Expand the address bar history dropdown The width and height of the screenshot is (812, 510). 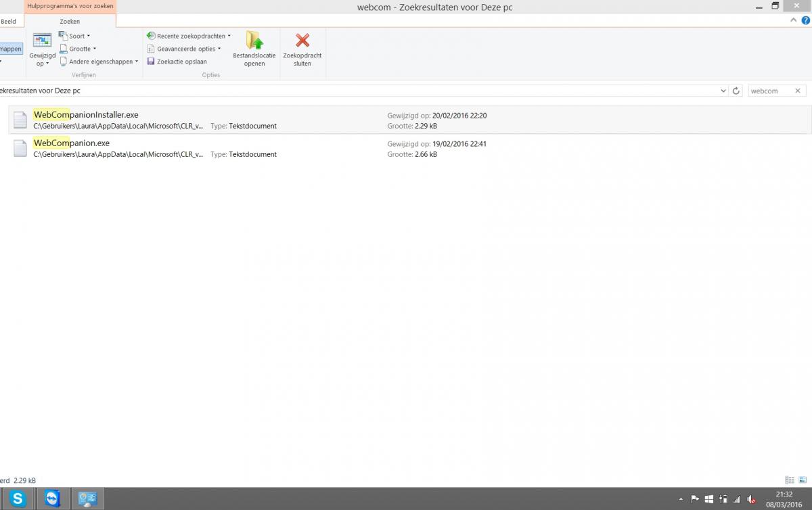coord(723,91)
